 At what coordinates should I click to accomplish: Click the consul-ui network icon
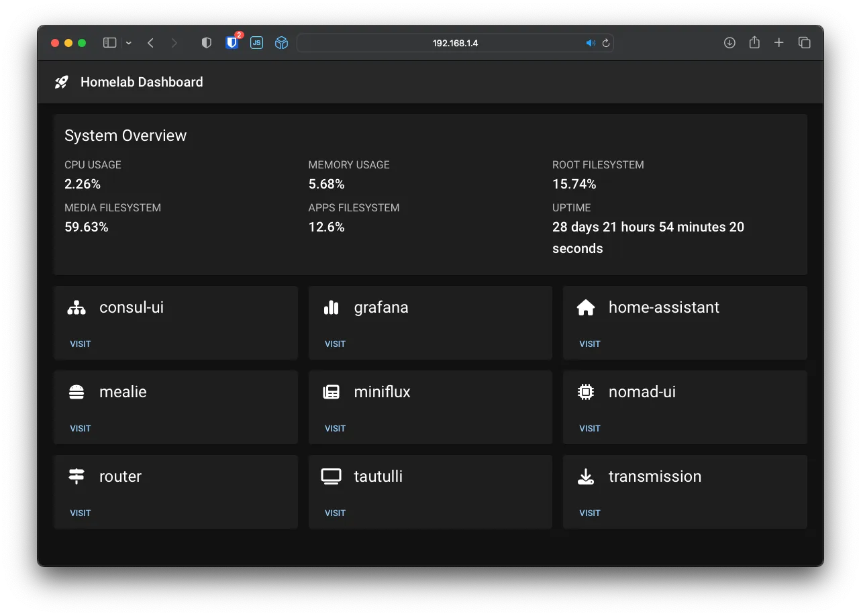(77, 308)
